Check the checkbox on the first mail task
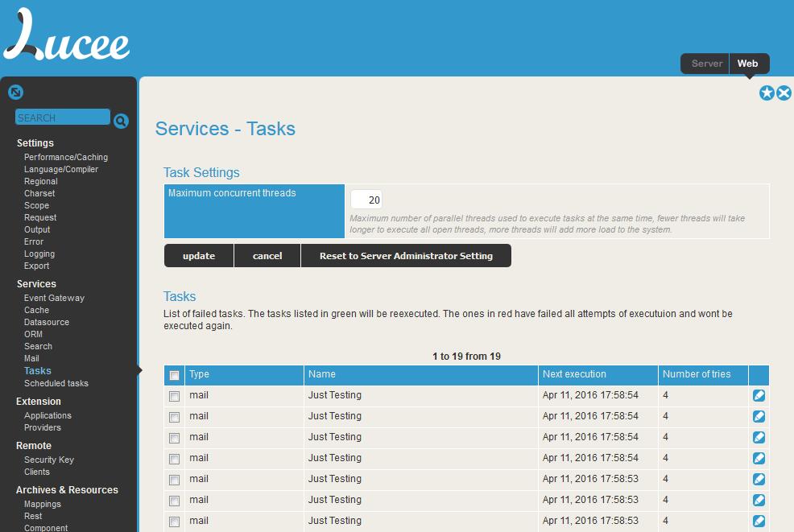This screenshot has height=532, width=794. [x=175, y=395]
